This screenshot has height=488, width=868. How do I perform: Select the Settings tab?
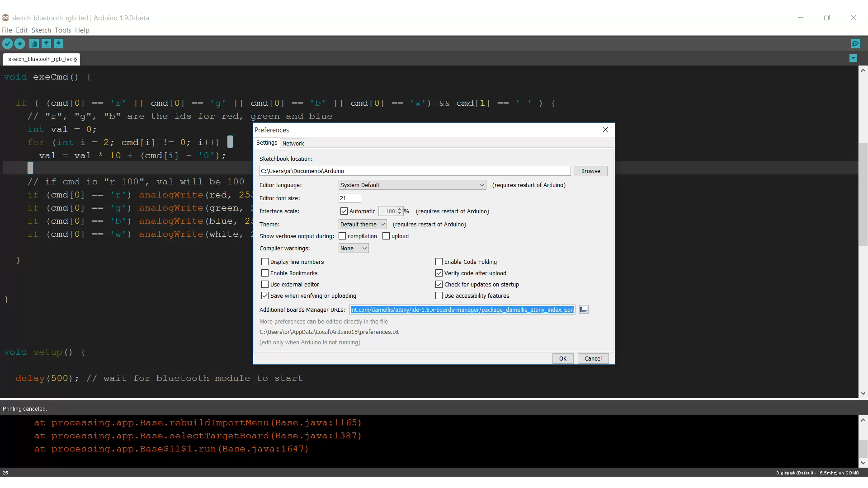(x=267, y=143)
